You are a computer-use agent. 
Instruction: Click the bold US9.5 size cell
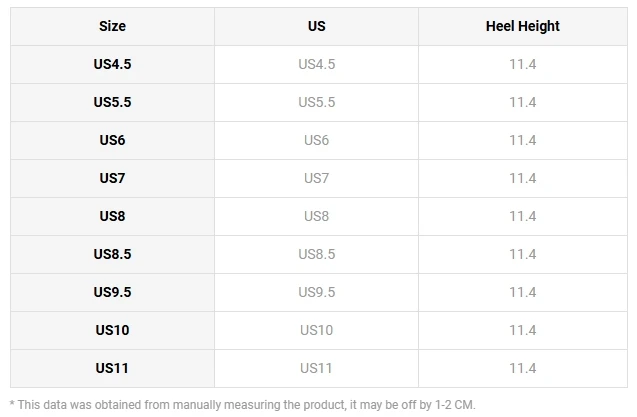coord(112,292)
